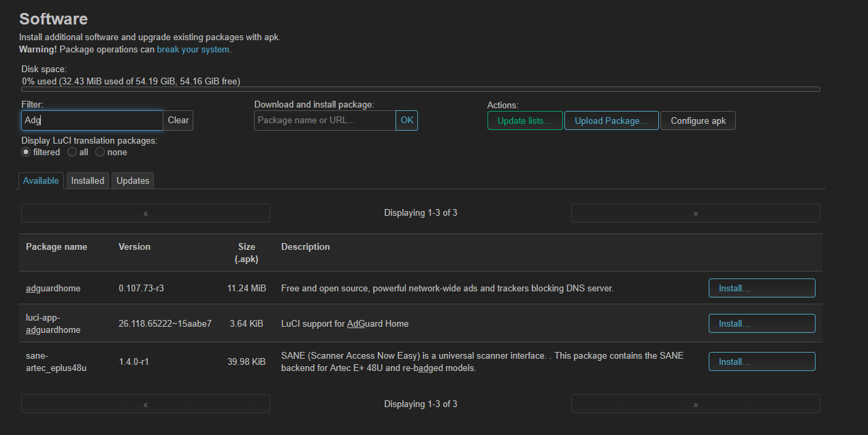
Task: Click the 'Software' page heading
Action: (53, 18)
